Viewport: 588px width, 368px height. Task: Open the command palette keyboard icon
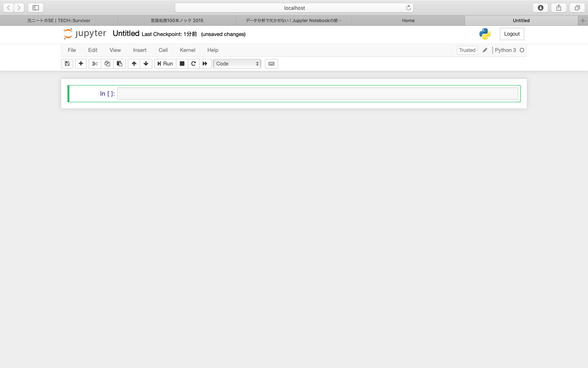(272, 64)
